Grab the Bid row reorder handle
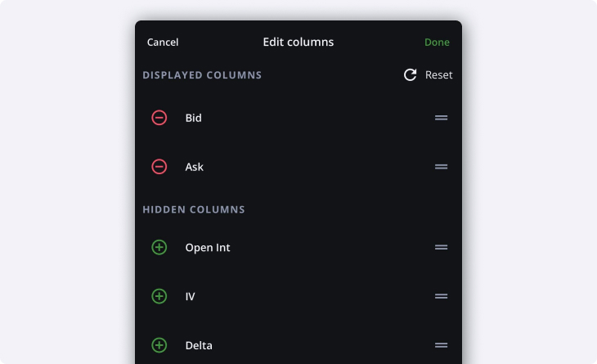The height and width of the screenshot is (364, 597). point(441,118)
